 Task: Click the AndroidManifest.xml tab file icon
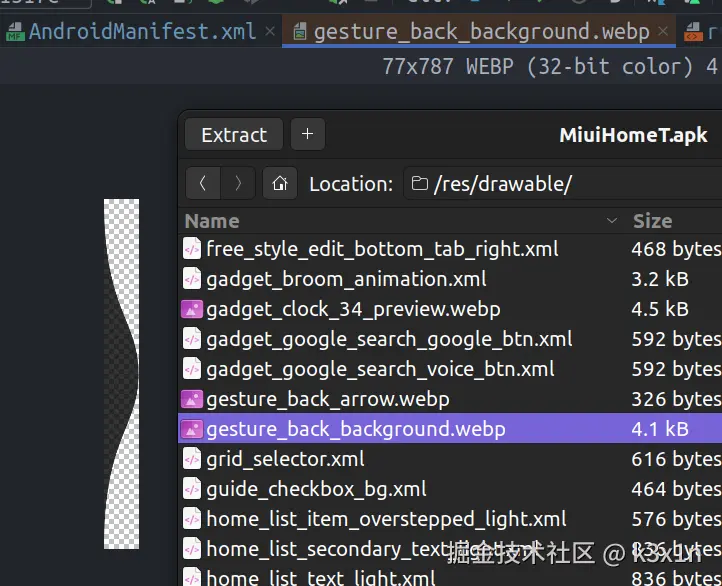click(x=15, y=31)
